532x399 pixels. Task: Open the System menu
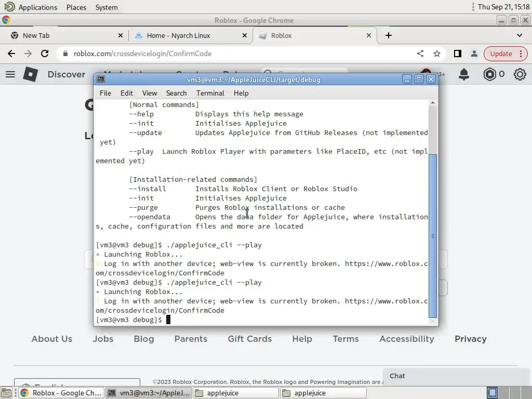(107, 7)
